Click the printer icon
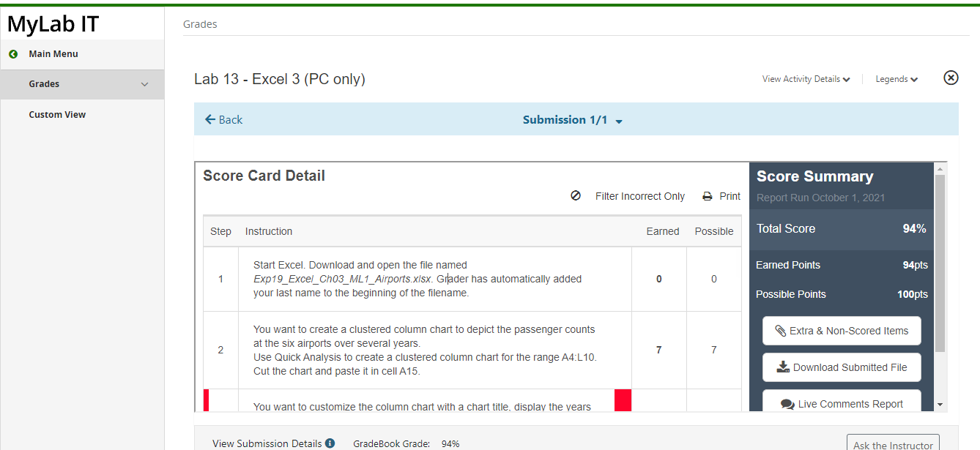Viewport: 980px width, 450px height. point(708,196)
